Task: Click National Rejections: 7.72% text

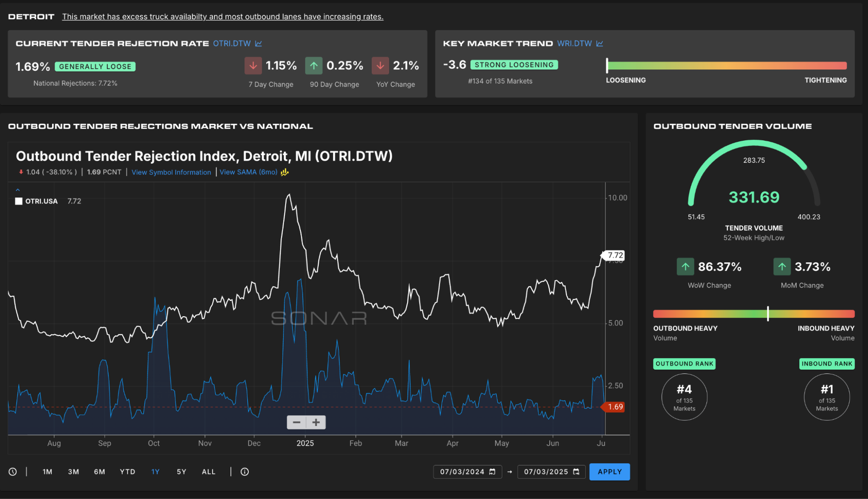Action: pos(75,83)
